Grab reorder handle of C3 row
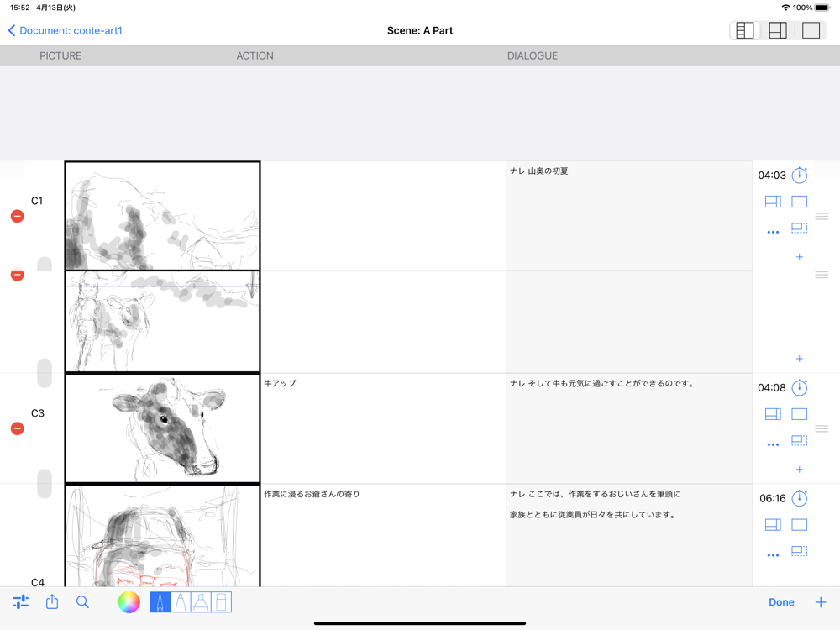This screenshot has height=630, width=840. pos(822,428)
